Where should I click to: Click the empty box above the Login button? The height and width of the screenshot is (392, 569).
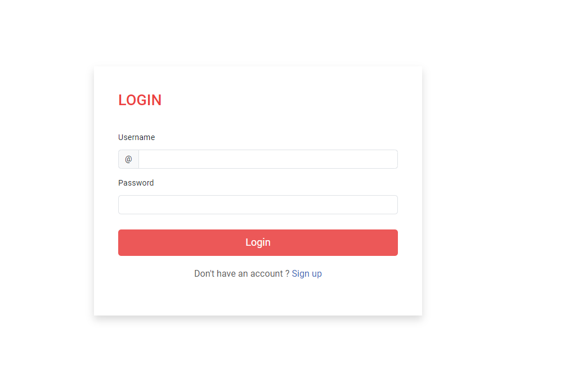point(258,205)
